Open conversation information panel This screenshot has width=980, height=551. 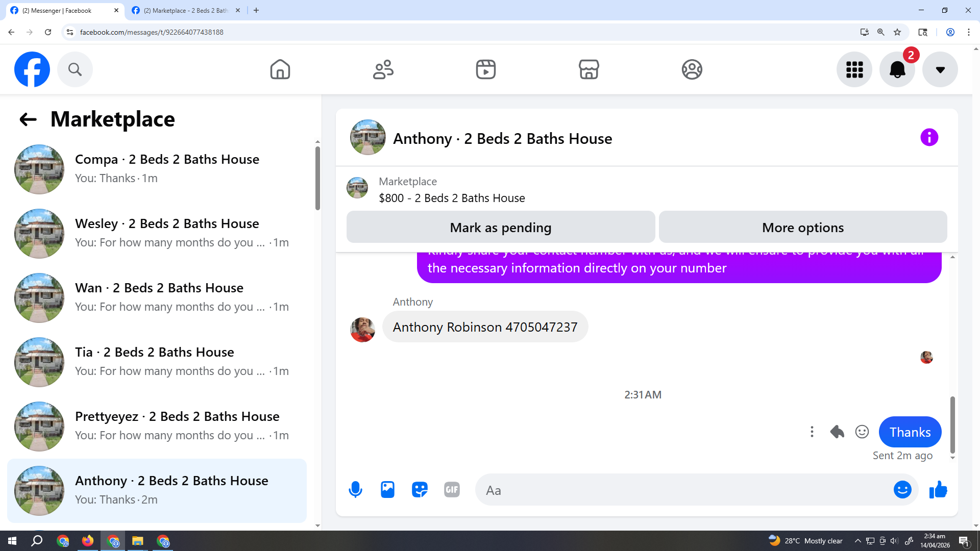pos(929,137)
